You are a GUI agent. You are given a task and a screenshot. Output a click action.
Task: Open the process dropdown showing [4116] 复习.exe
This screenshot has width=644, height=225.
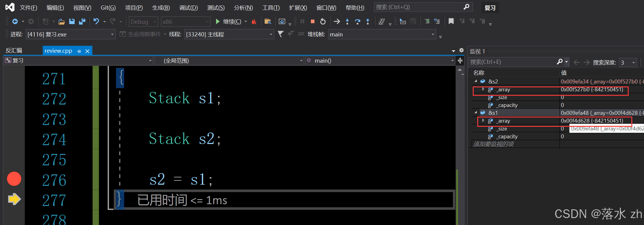70,34
